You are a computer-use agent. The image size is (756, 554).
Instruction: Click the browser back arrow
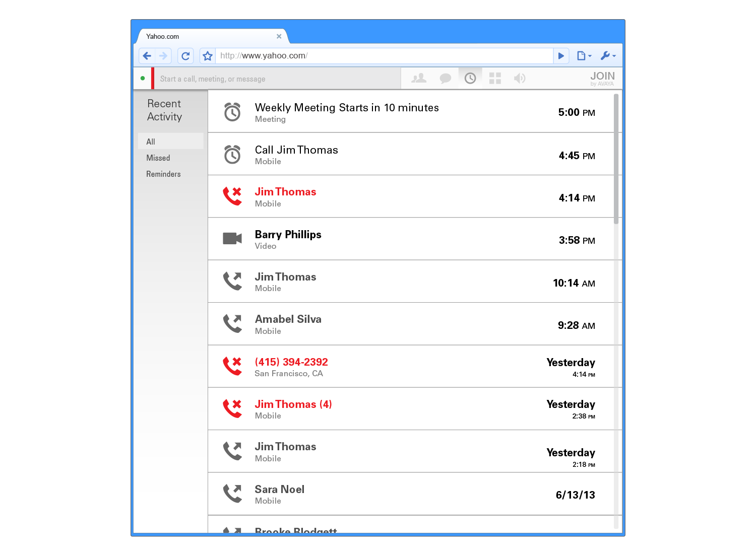(147, 56)
